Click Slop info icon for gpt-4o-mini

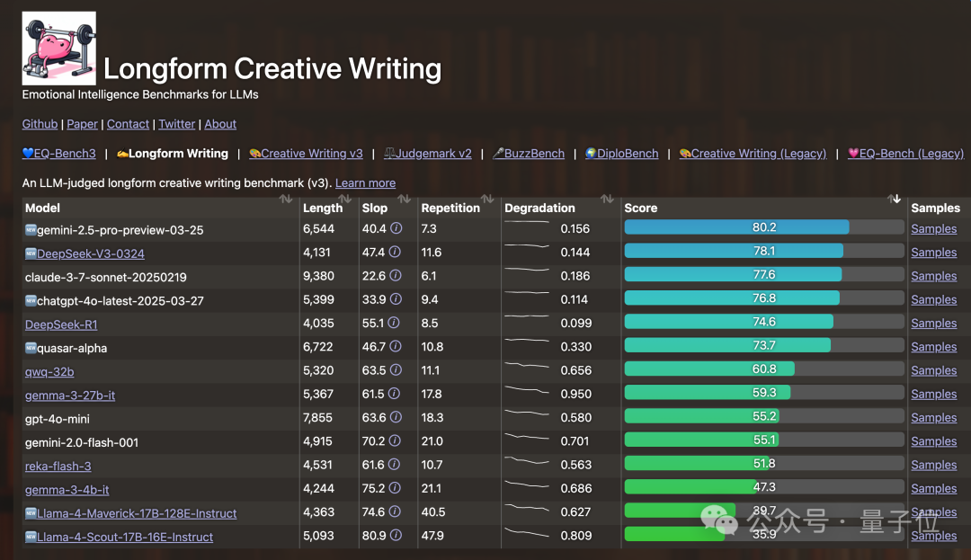pos(396,417)
